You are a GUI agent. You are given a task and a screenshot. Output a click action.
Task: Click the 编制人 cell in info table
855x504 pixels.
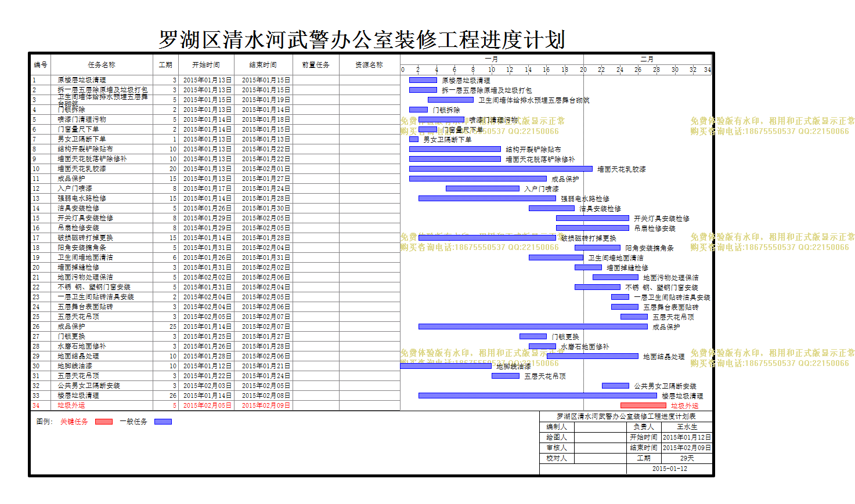pos(556,427)
